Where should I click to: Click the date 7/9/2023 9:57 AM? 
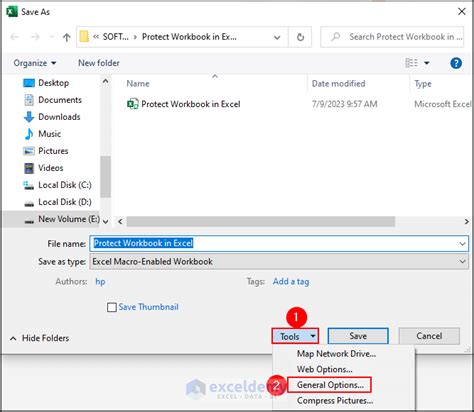(344, 104)
